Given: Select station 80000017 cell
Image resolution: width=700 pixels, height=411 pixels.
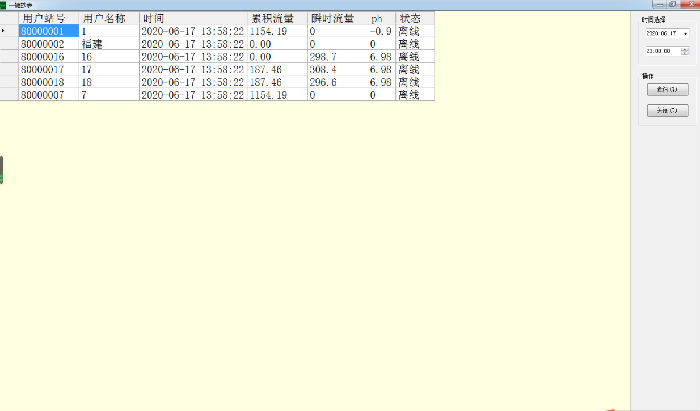Looking at the screenshot, I should click(48, 69).
